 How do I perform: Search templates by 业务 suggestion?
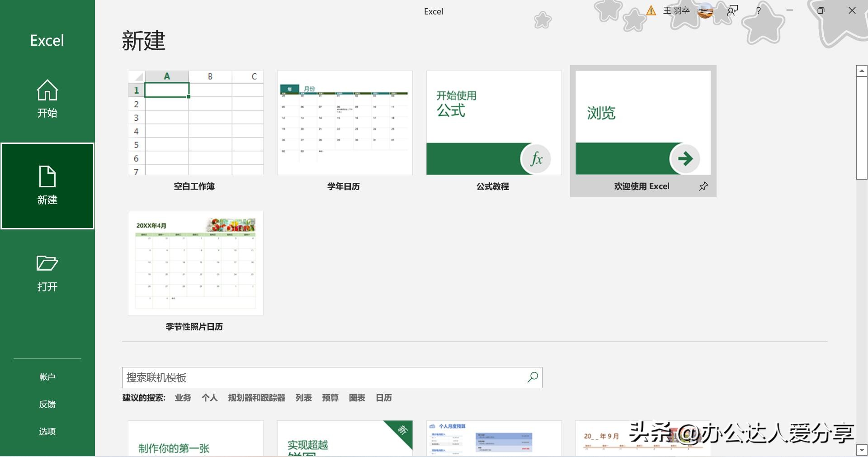[183, 398]
